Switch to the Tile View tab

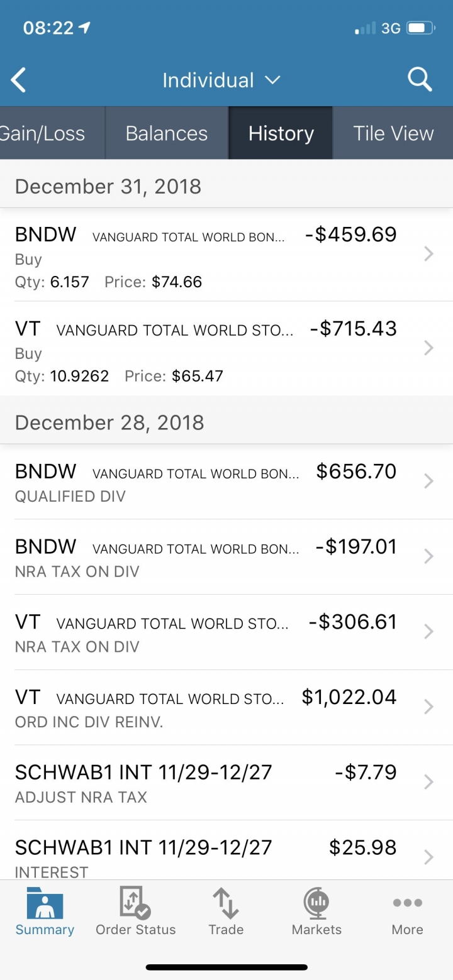coord(393,133)
